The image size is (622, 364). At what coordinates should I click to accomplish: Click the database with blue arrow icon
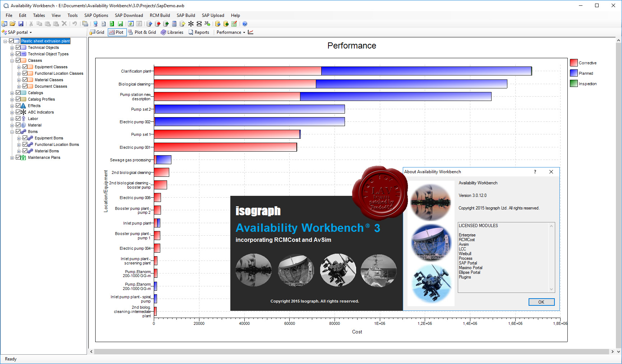pos(218,24)
